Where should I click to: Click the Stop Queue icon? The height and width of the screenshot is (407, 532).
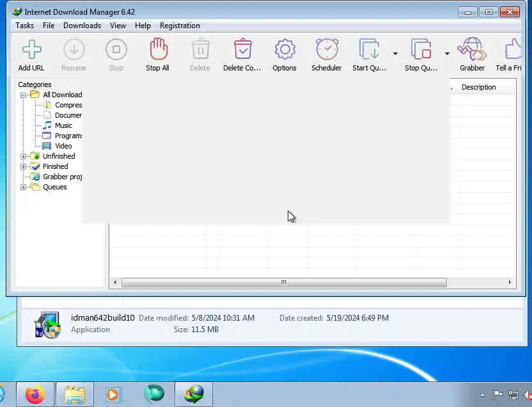coord(421,49)
